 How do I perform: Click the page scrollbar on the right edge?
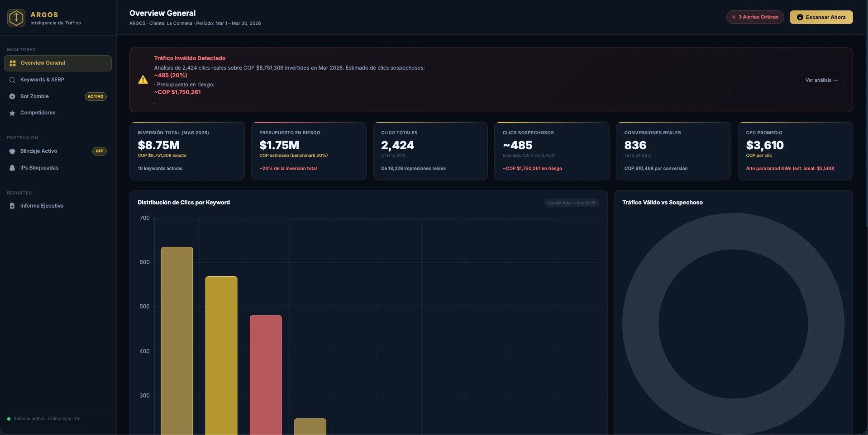pyautogui.click(x=866, y=113)
